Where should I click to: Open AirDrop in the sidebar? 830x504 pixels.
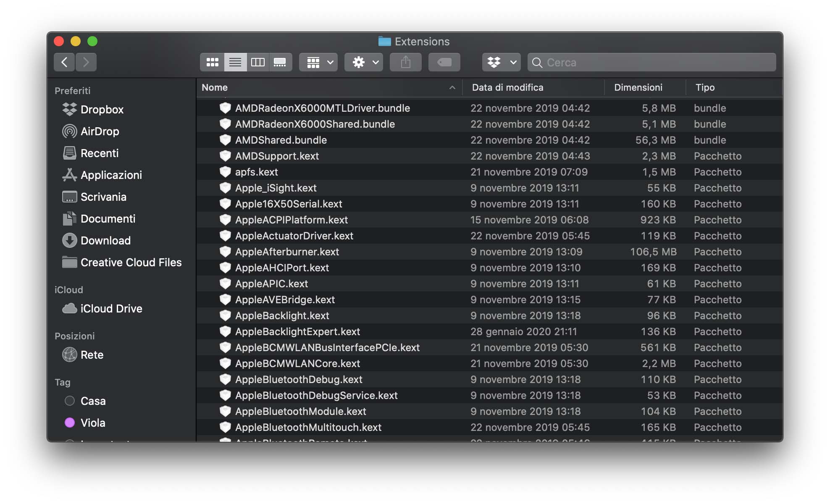[100, 131]
